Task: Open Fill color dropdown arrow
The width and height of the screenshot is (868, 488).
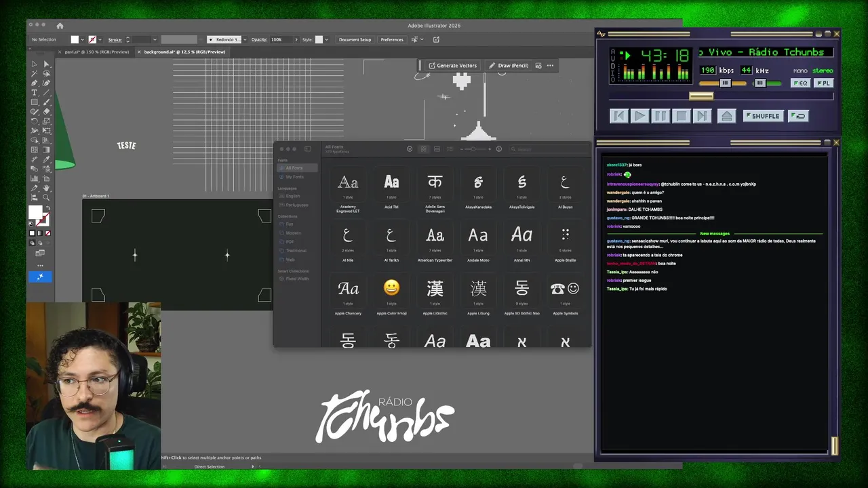Action: tap(82, 39)
